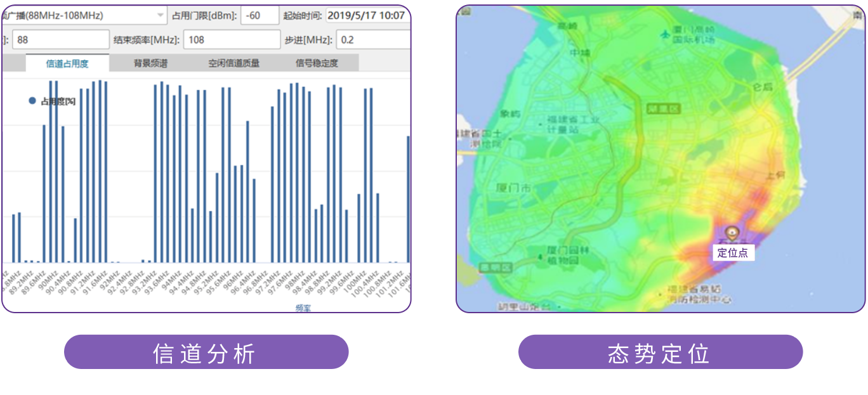The height and width of the screenshot is (395, 868).
Task: Click the 步进[MHz] label
Action: point(308,39)
